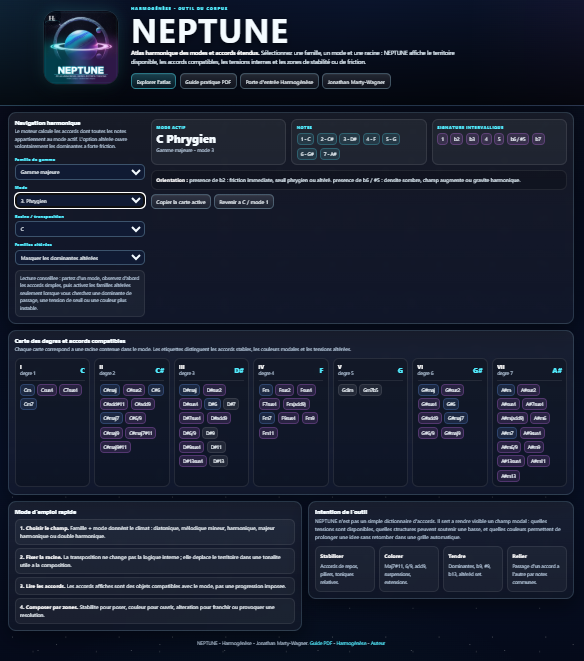Click the b2 interval chip
The width and height of the screenshot is (584, 661).
(456, 139)
